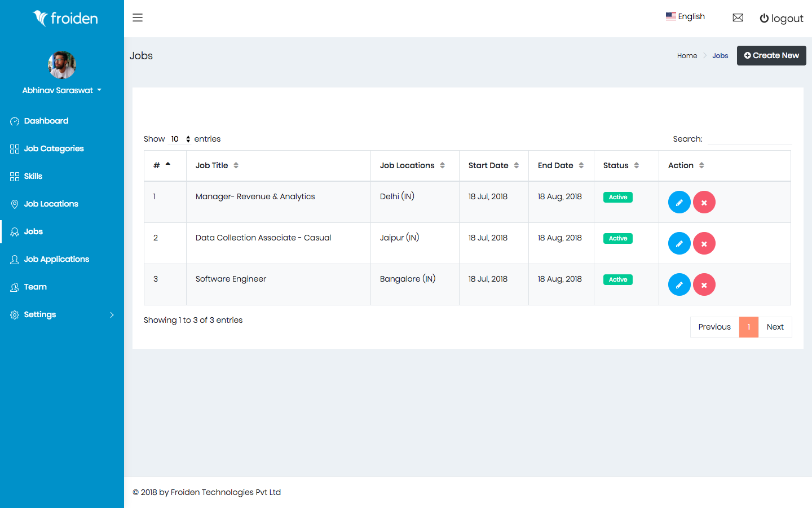Edit the Manager- Revenue & Analytics job

coord(679,202)
